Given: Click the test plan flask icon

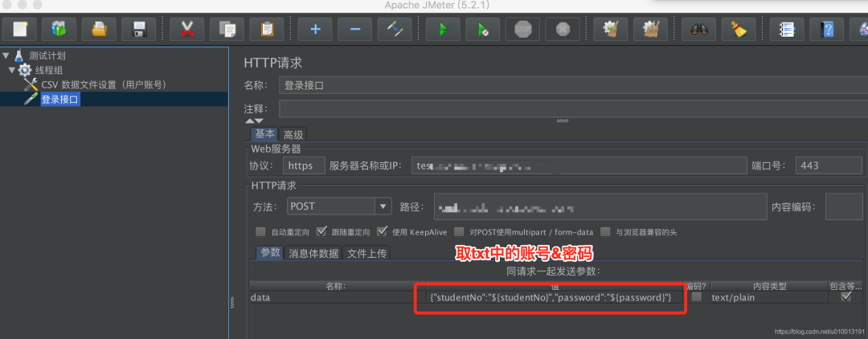Looking at the screenshot, I should (x=19, y=56).
